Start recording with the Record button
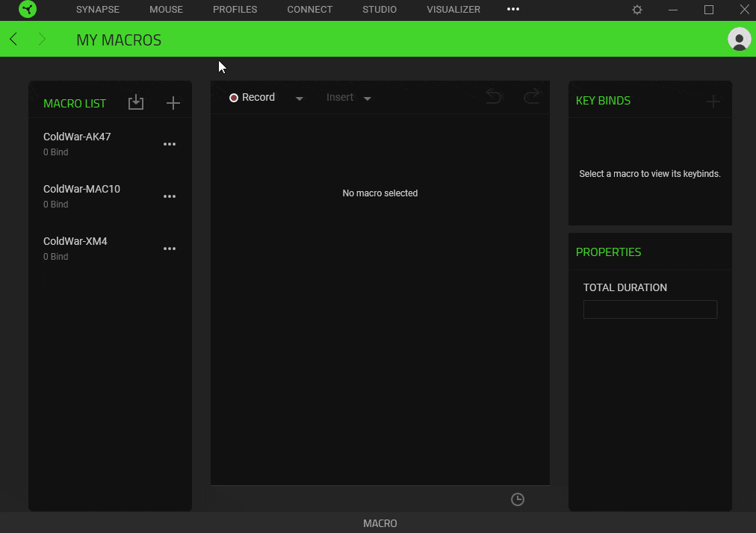The height and width of the screenshot is (533, 756). point(254,97)
